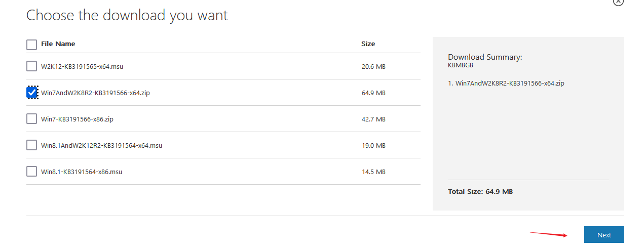The width and height of the screenshot is (644, 250).
Task: Click the Next button
Action: tap(604, 235)
